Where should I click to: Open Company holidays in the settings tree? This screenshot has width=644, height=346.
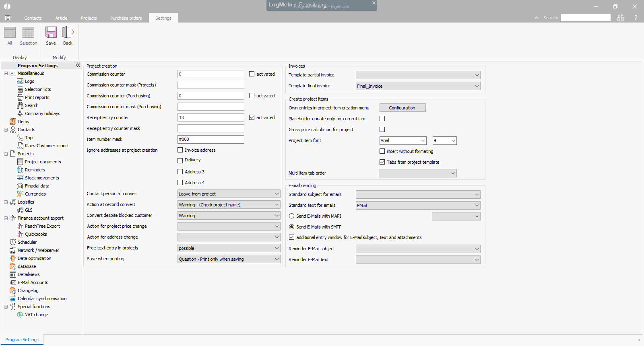click(x=42, y=113)
